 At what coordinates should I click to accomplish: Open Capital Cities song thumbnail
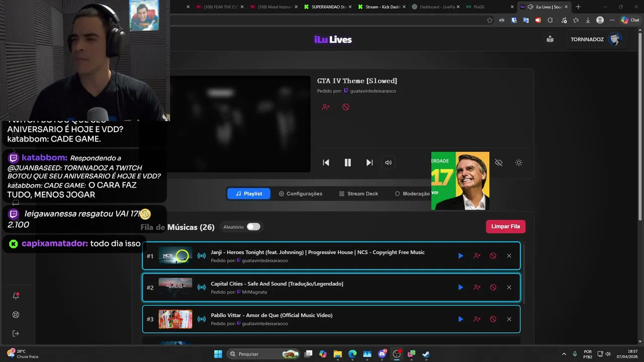point(175,287)
